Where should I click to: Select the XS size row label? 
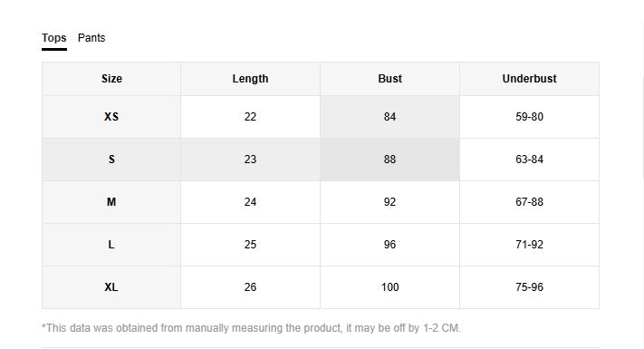(111, 117)
